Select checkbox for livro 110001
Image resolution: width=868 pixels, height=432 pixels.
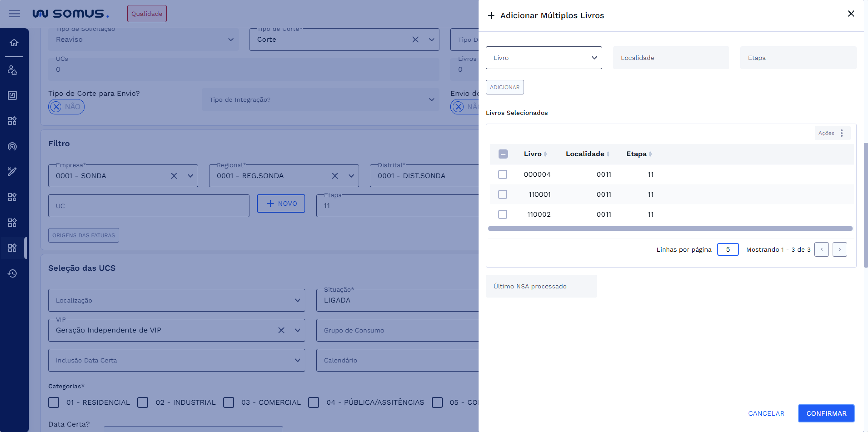(502, 194)
